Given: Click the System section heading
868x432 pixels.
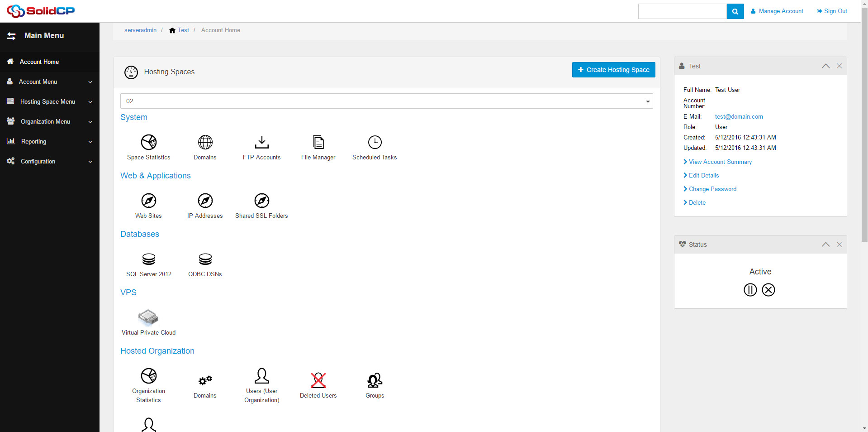Looking at the screenshot, I should [134, 117].
